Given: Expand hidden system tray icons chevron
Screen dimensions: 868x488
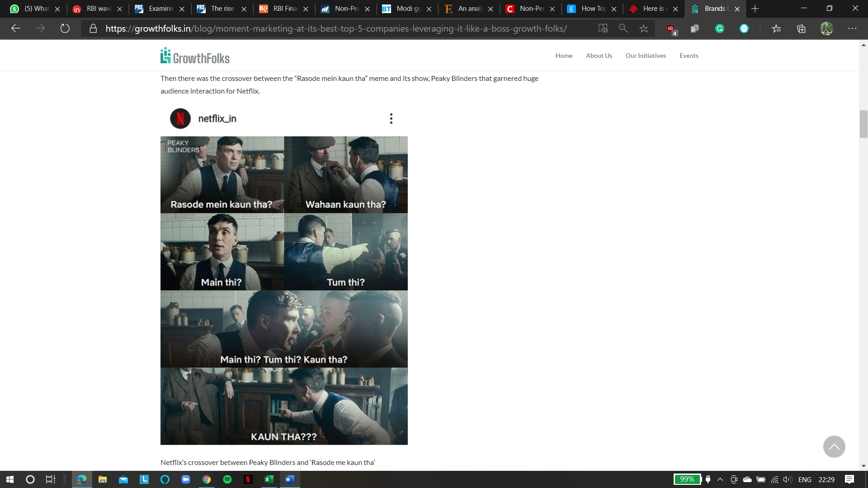Looking at the screenshot, I should (x=720, y=479).
